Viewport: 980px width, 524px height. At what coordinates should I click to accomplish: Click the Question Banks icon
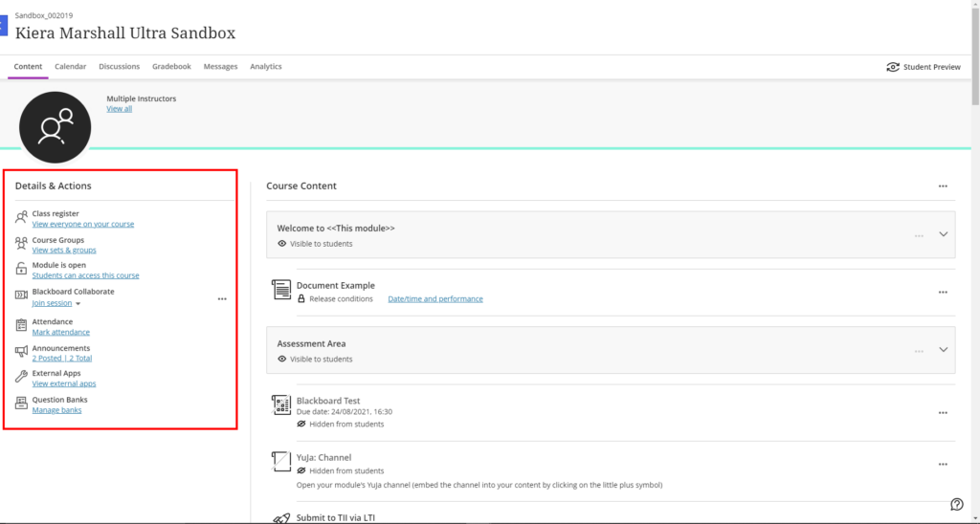[x=21, y=404]
